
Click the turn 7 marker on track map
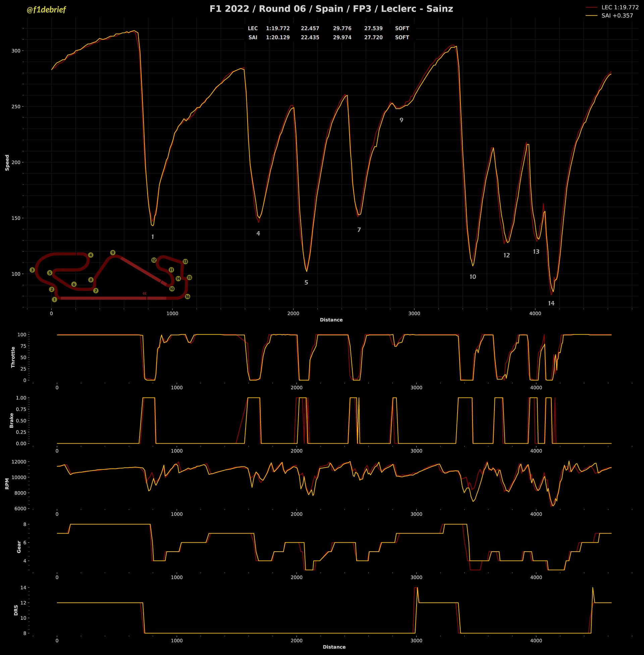coord(96,291)
